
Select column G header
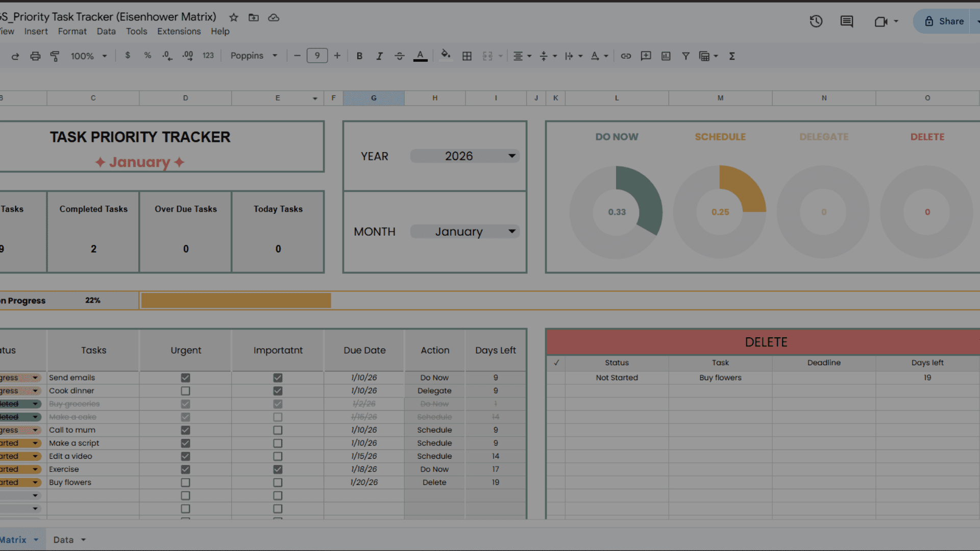(374, 98)
